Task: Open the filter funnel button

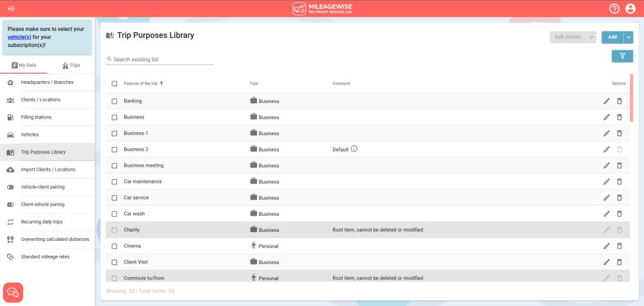Action: pos(622,56)
